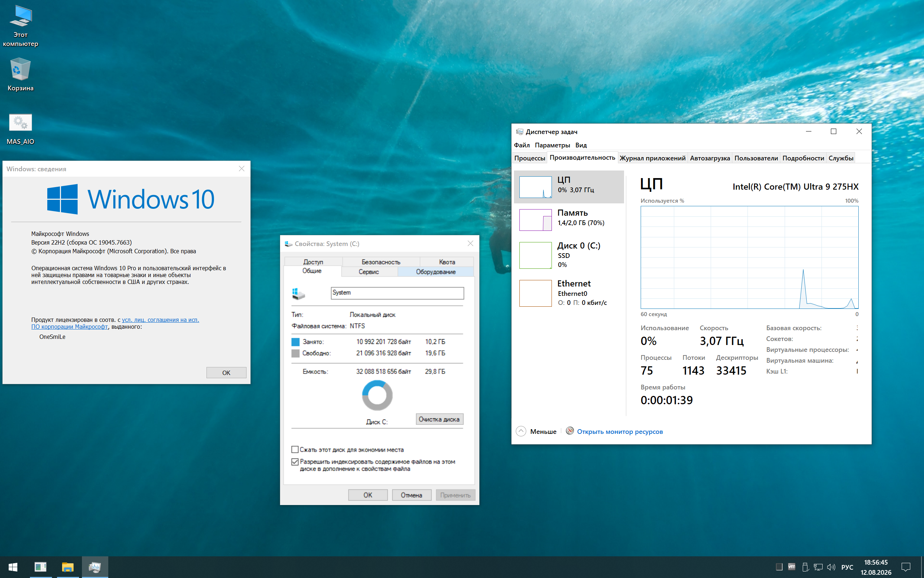Click the OneSmiLe licensee name text

[52, 337]
